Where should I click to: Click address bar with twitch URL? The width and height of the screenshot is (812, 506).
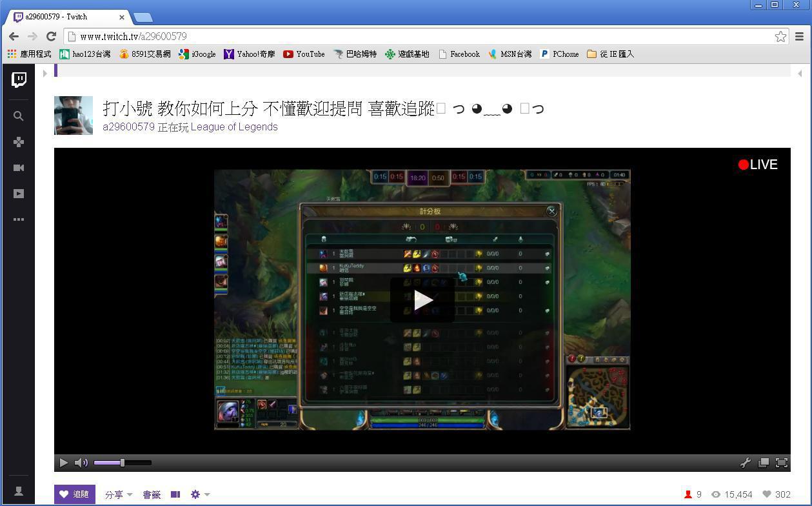coord(419,37)
